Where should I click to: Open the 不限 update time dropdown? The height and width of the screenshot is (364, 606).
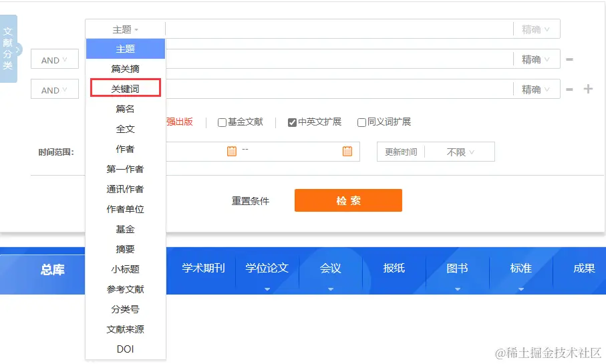(x=460, y=152)
